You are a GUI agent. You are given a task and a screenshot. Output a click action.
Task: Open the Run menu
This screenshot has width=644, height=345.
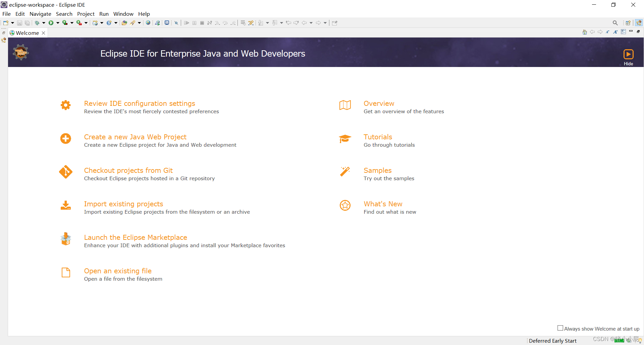[104, 14]
